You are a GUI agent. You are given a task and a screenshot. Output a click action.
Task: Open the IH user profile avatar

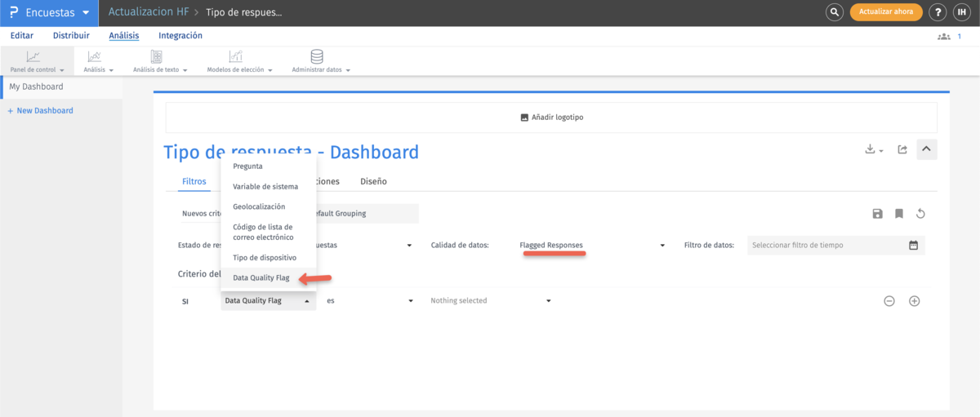pyautogui.click(x=962, y=12)
